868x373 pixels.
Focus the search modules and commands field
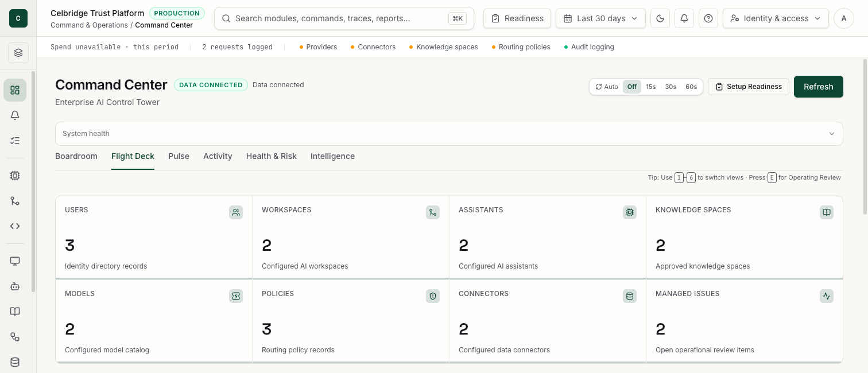click(x=344, y=18)
